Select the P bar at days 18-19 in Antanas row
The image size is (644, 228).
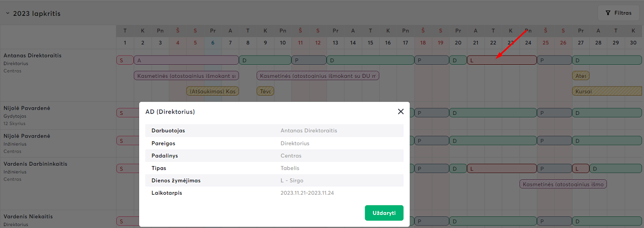pos(431,60)
